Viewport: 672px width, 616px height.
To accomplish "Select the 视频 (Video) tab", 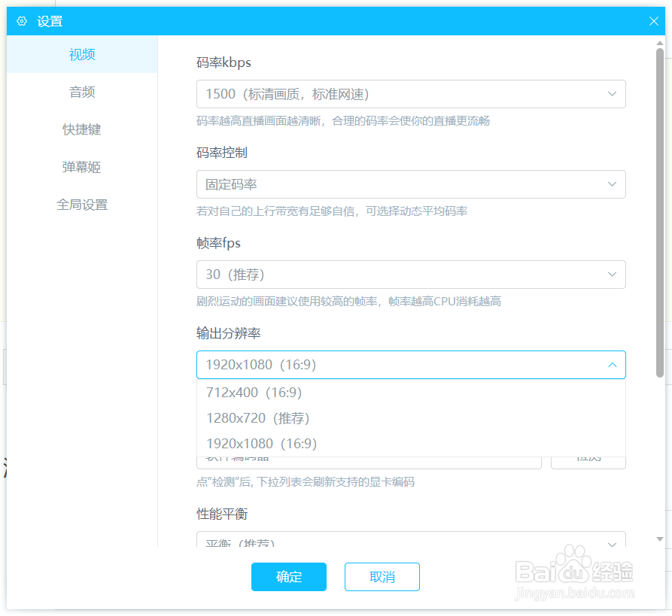I will [x=81, y=54].
